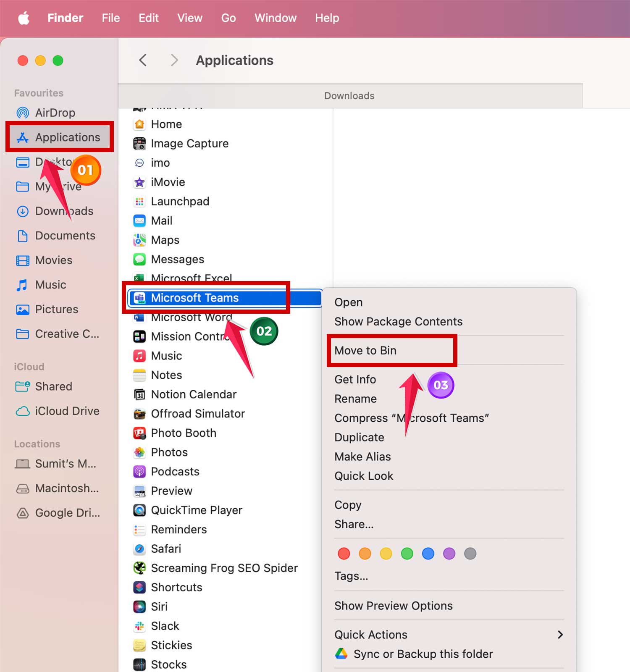Select the Safari compass icon
This screenshot has width=630, height=672.
pyautogui.click(x=139, y=549)
